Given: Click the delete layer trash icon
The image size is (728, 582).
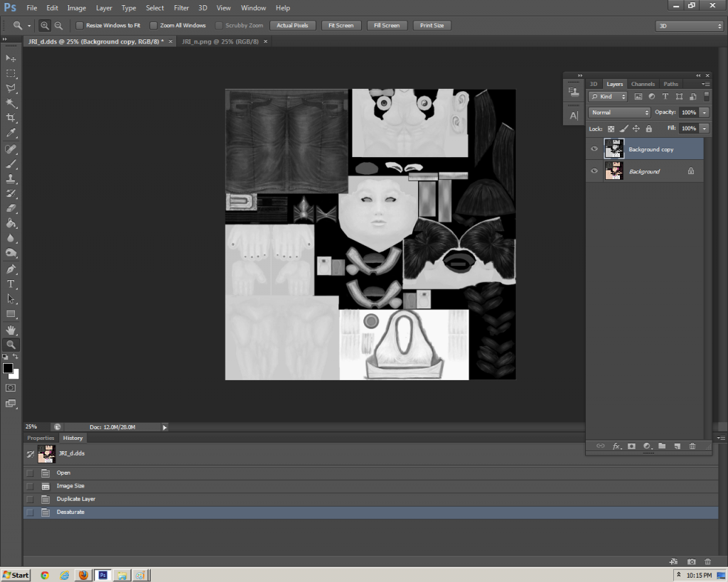Looking at the screenshot, I should (692, 446).
